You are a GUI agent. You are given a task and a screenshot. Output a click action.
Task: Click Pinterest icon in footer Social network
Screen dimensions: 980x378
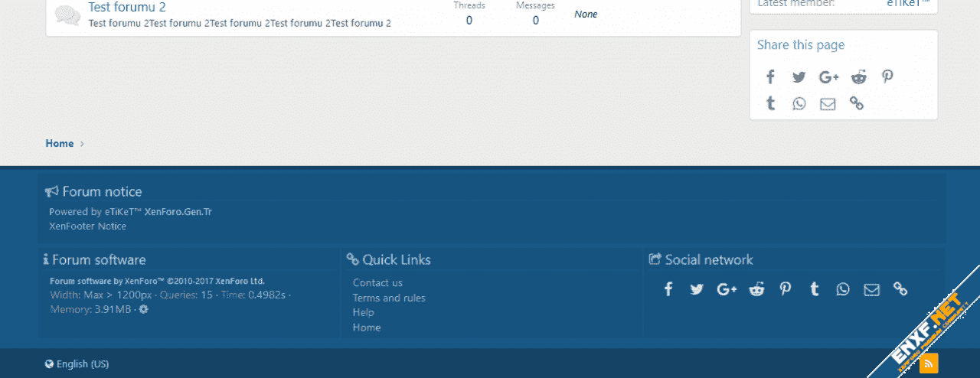click(786, 289)
